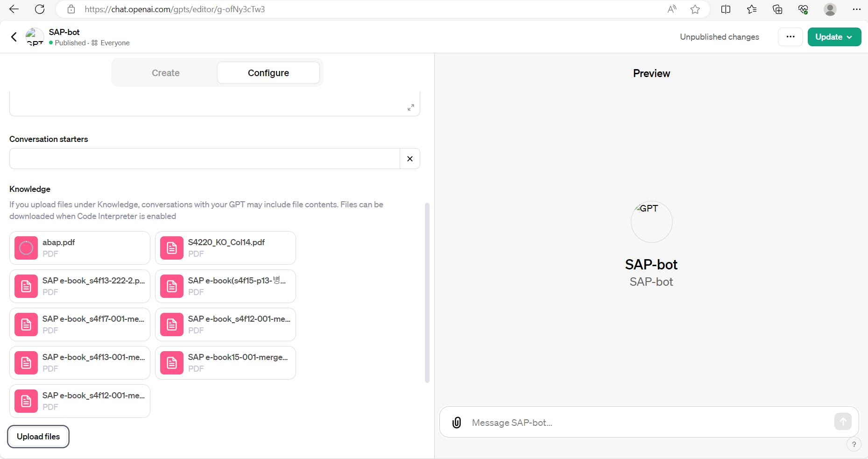Viewport: 868px width, 459px height.
Task: Click the paperclip attach file icon
Action: pyautogui.click(x=457, y=423)
